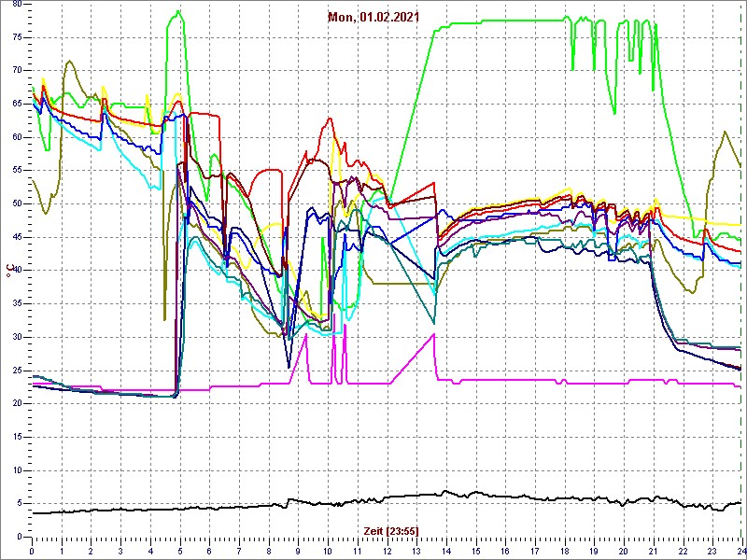Click hour '24' on the time axis

pyautogui.click(x=740, y=551)
